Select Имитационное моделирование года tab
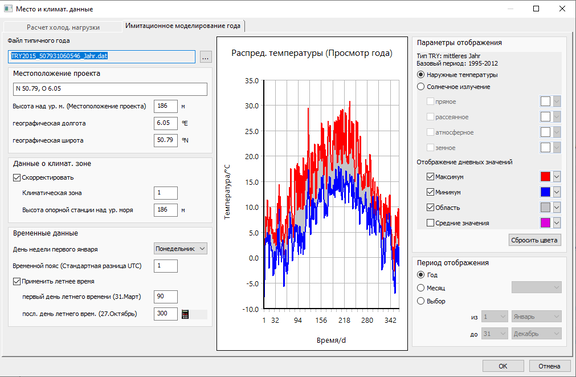Screen dimensions: 576x377 (183, 26)
